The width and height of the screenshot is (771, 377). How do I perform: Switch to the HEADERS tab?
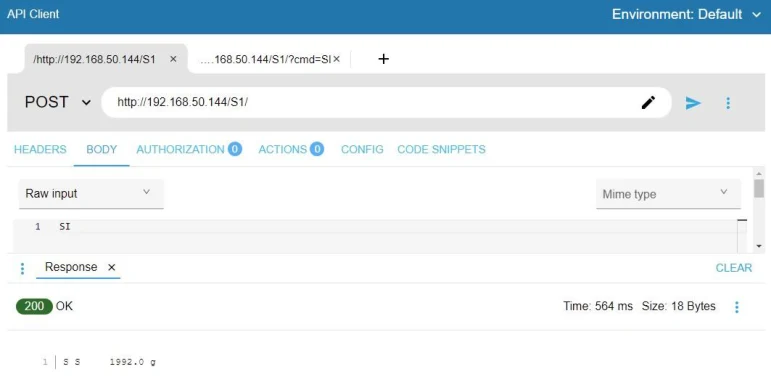[x=40, y=149]
